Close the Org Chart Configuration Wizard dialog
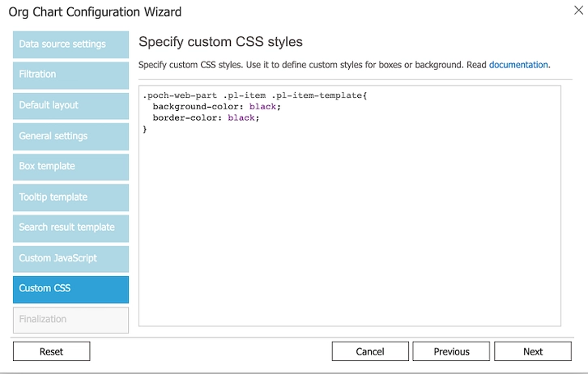Viewport: 588px width, 374px height. [578, 11]
